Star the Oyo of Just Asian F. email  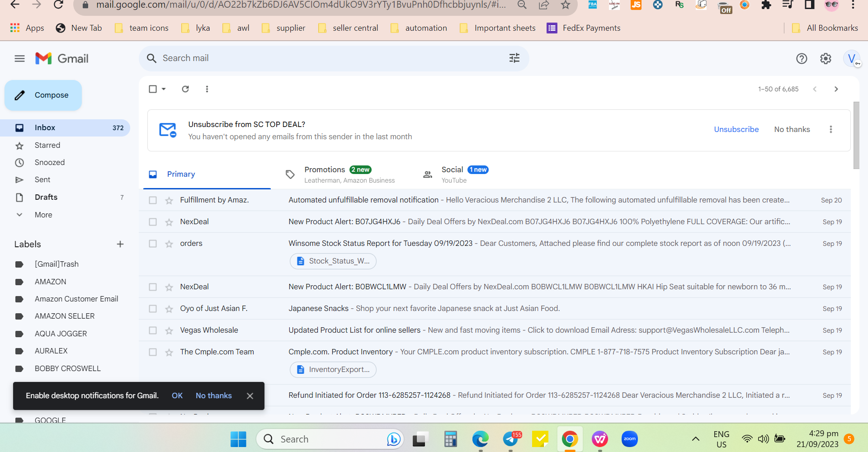click(x=169, y=309)
